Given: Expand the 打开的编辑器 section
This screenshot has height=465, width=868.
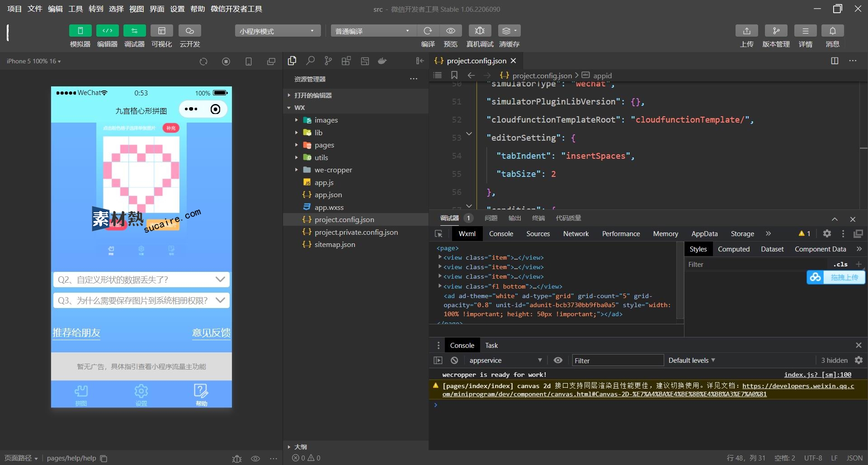Looking at the screenshot, I should (x=313, y=95).
